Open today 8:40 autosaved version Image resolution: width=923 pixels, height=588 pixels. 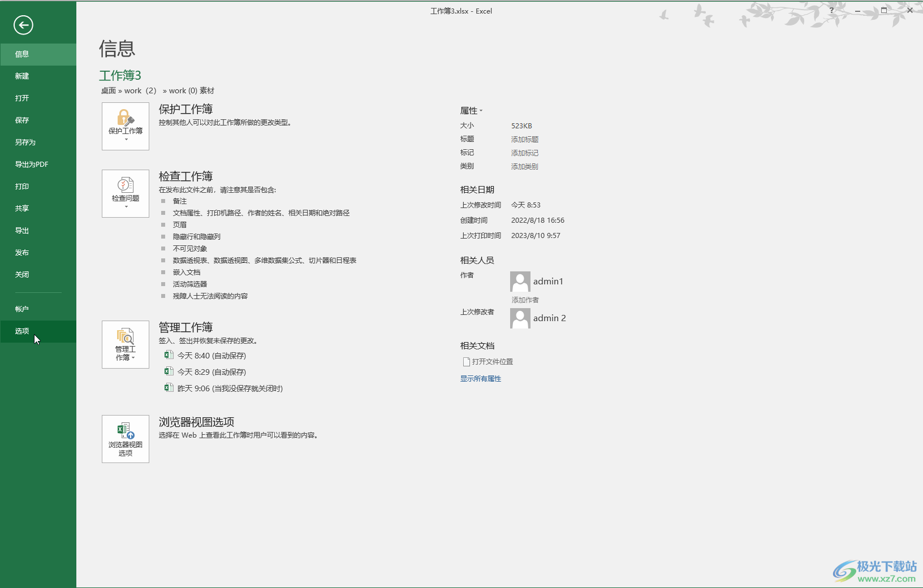[x=211, y=356]
